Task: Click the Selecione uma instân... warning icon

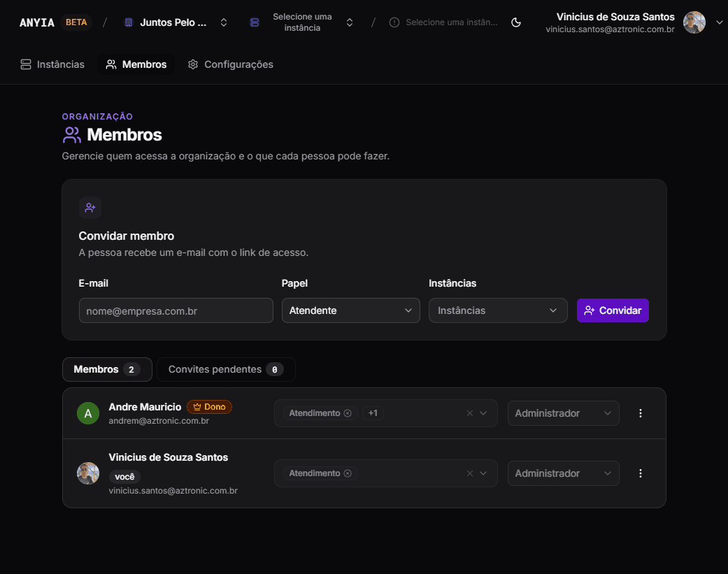Action: click(394, 22)
